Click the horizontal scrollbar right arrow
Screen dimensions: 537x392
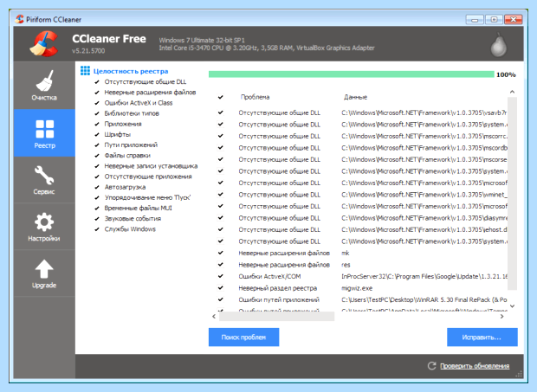[502, 317]
